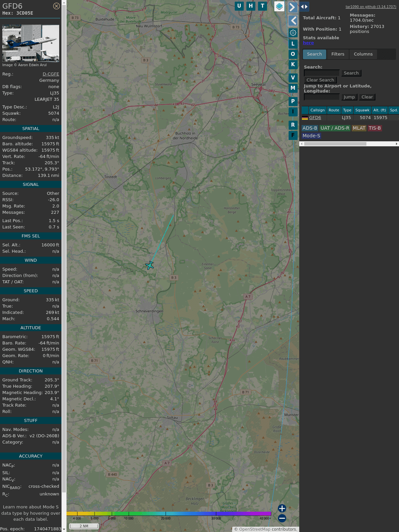Click the TIS-B legend label
This screenshot has height=532, width=399.
(375, 128)
